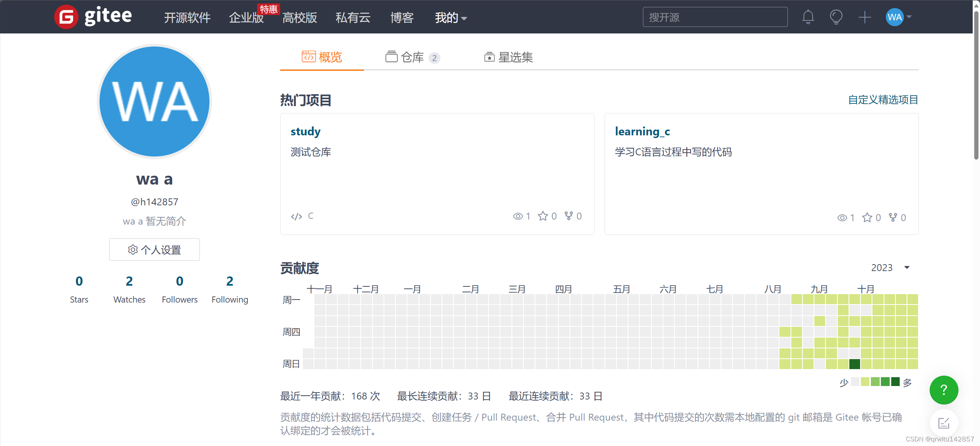Open the WA avatar account dropdown
Viewport: 980px width, 446px height.
pyautogui.click(x=899, y=17)
